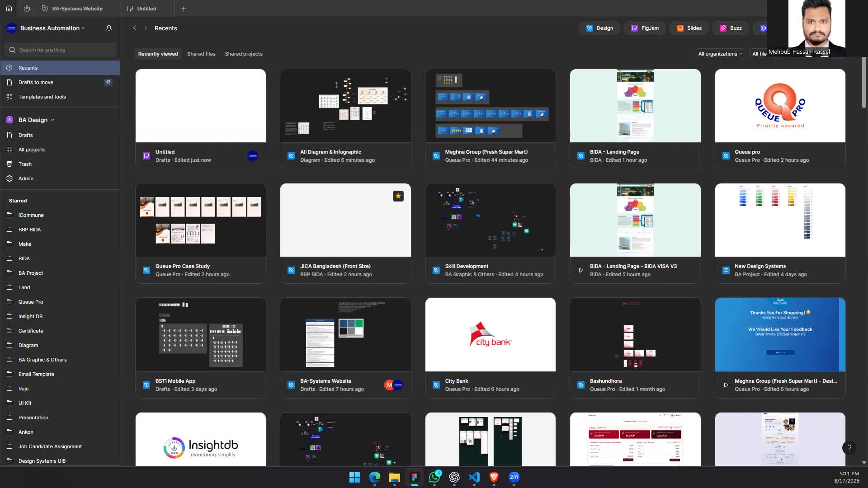Click Meghna Group (Fresh Super Mart) title
This screenshot has height=488, width=868.
pyautogui.click(x=486, y=152)
